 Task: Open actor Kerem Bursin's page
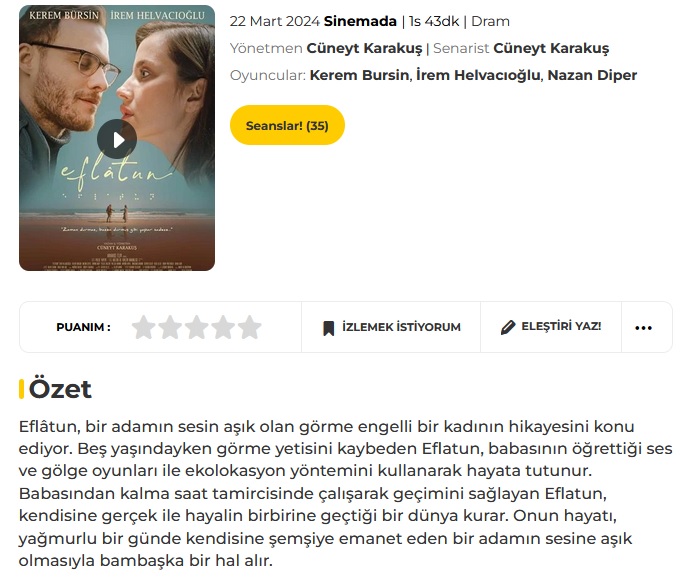point(360,75)
